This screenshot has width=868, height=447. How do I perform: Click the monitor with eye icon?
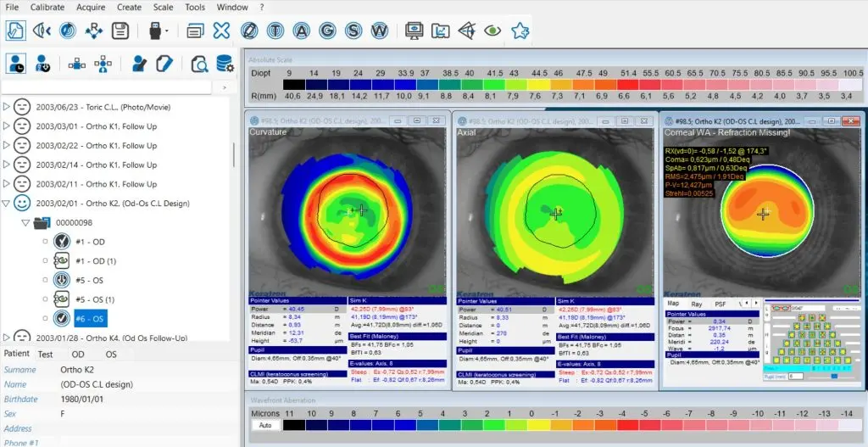click(x=414, y=31)
